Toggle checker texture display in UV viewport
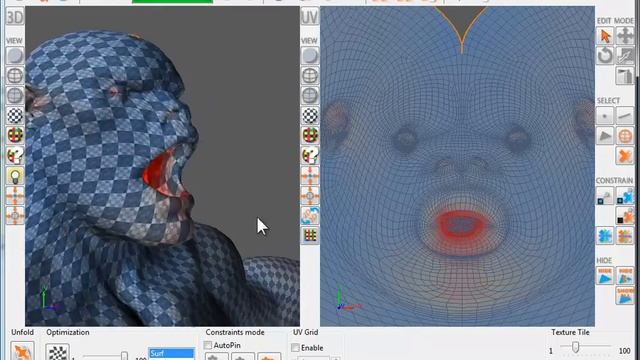This screenshot has width=640, height=360. [310, 116]
